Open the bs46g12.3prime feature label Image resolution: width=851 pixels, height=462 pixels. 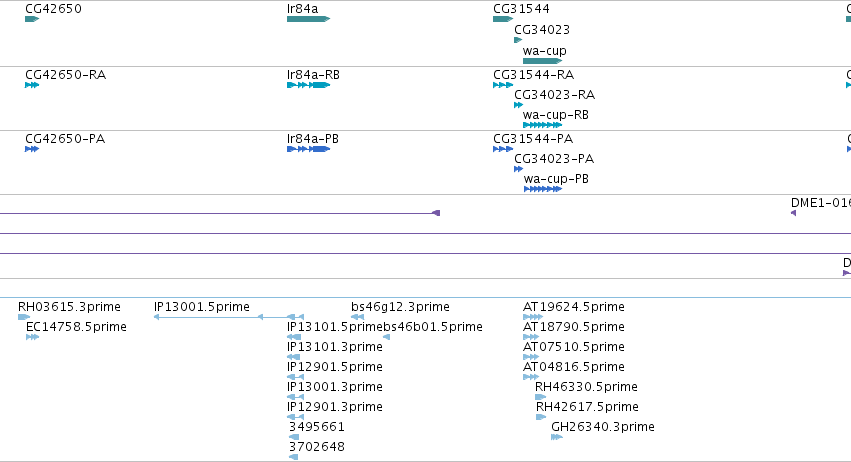(x=400, y=307)
